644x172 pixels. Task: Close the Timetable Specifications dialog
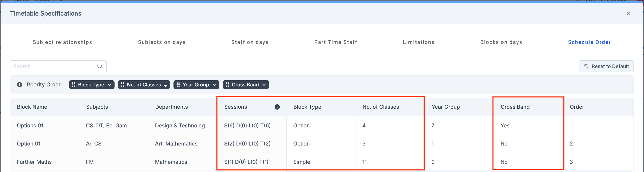point(628,13)
